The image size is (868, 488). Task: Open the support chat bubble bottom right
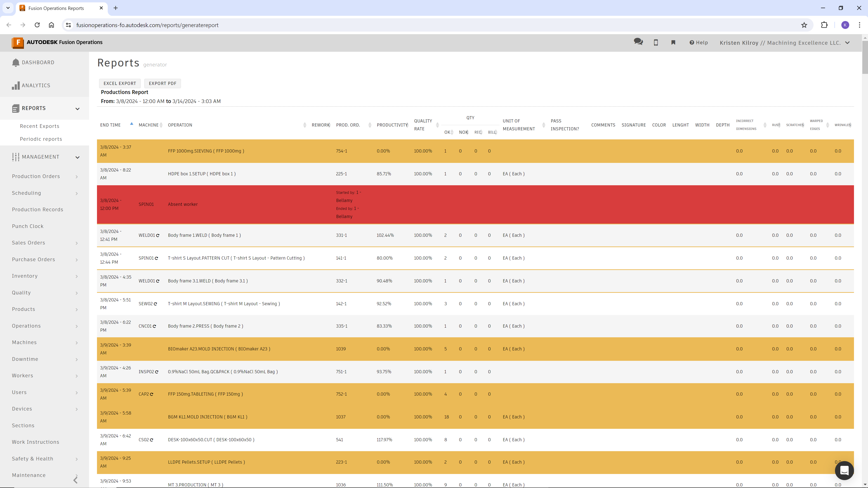[844, 470]
